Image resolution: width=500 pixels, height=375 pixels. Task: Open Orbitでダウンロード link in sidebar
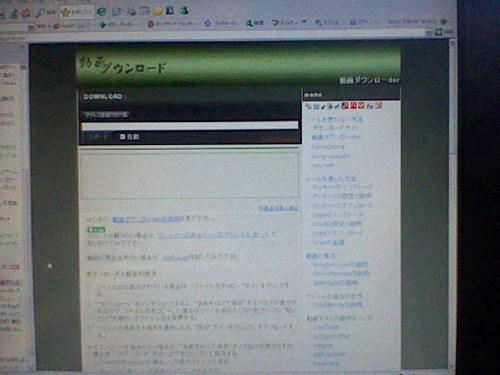pos(337,233)
